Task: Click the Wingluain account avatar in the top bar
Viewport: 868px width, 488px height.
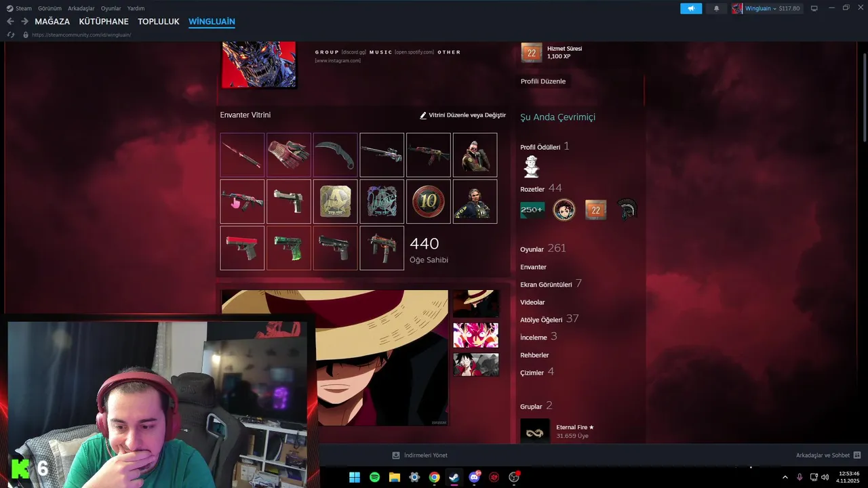Action: pyautogui.click(x=737, y=8)
